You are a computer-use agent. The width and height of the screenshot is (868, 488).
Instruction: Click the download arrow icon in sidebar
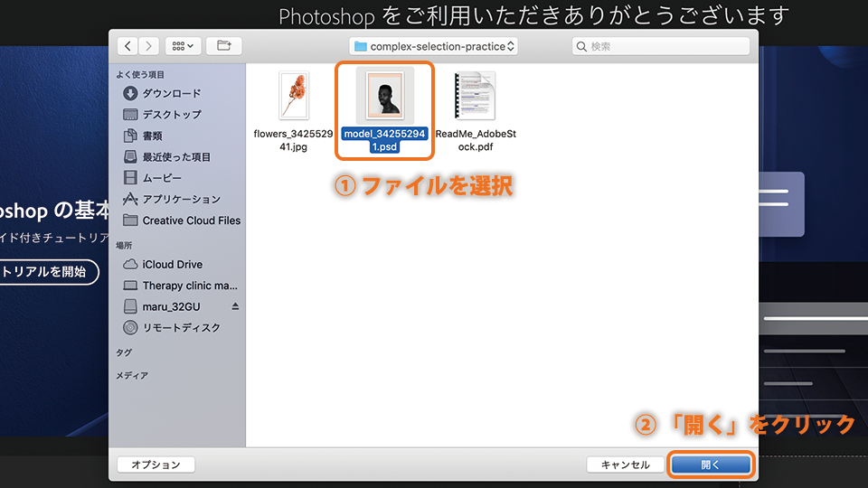(130, 93)
